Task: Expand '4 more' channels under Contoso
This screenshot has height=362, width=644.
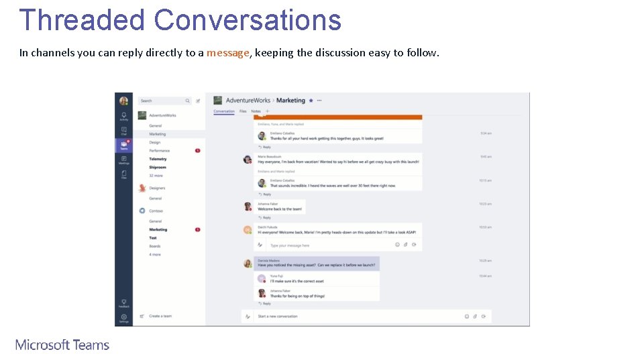Action: [155, 255]
